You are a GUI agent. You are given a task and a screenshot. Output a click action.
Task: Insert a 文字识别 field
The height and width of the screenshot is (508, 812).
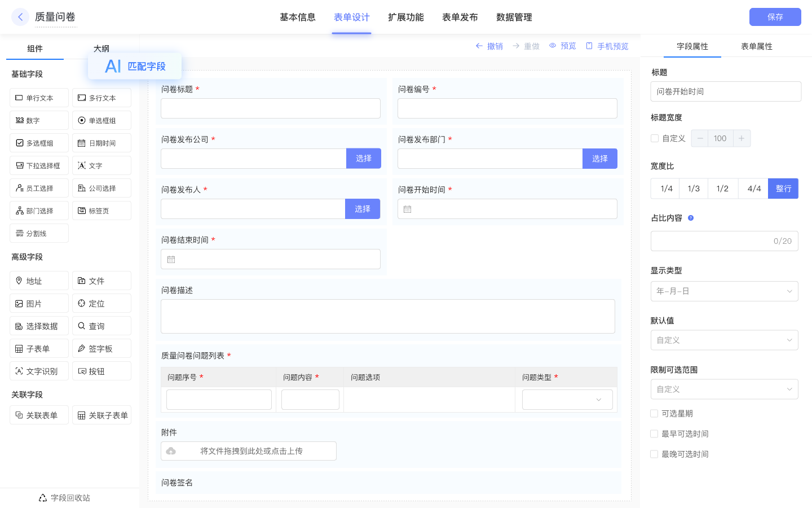39,371
